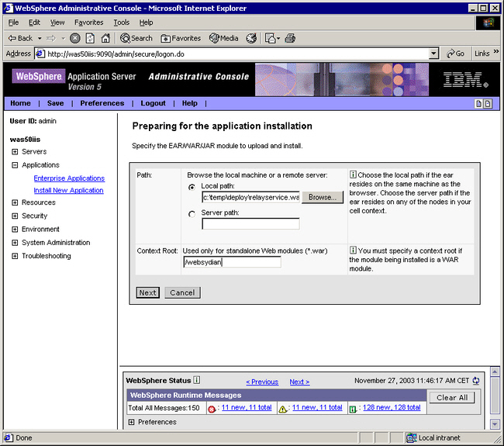Screen dimensions: 504x446
Task: Click Save in console navigation bar
Action: pyautogui.click(x=55, y=103)
